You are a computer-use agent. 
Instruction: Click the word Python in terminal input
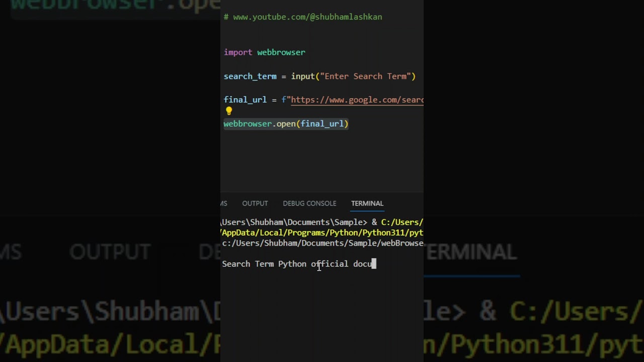(292, 264)
